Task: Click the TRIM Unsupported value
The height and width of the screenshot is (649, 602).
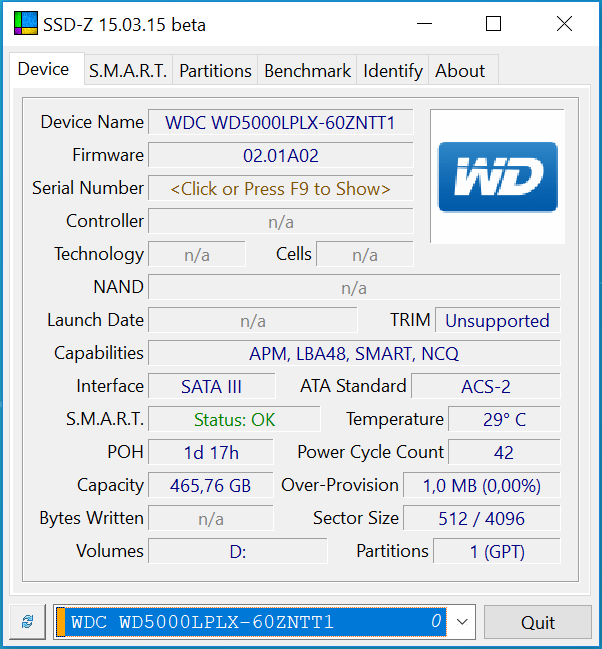Action: coord(497,321)
